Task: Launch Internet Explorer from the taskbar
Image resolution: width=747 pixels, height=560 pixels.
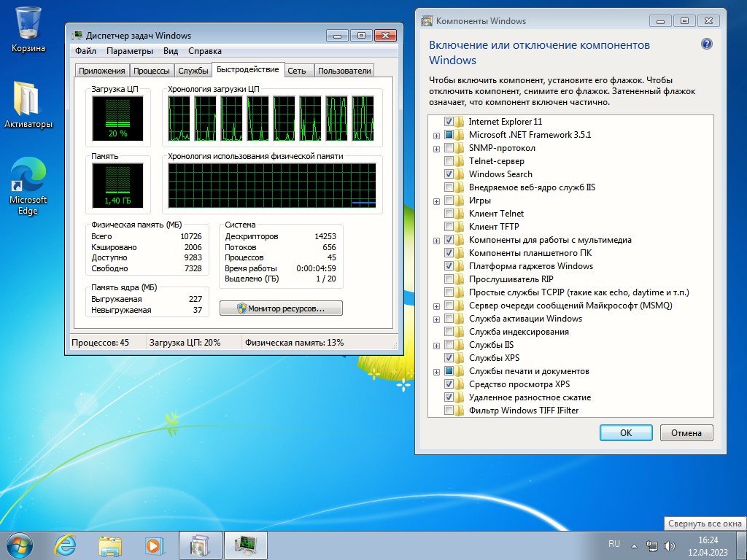Action: click(65, 545)
